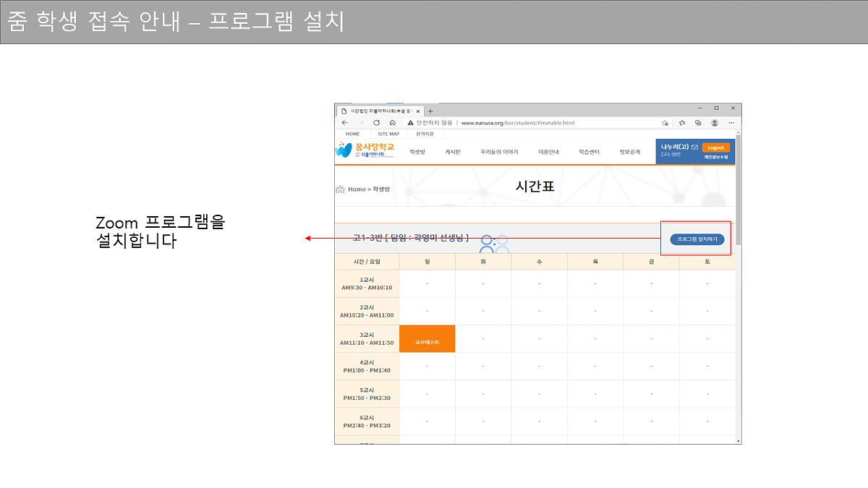The width and height of the screenshot is (868, 488).
Task: Click the 프로그램 설치하기 button
Action: pyautogui.click(x=697, y=239)
